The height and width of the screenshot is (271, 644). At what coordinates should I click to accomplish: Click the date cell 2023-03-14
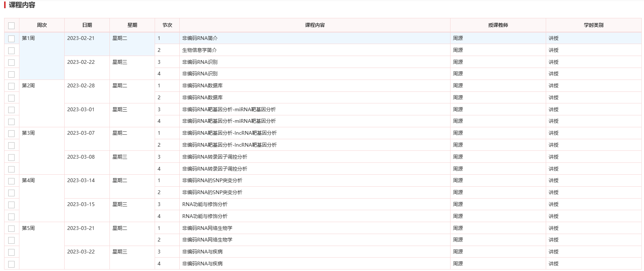point(81,180)
